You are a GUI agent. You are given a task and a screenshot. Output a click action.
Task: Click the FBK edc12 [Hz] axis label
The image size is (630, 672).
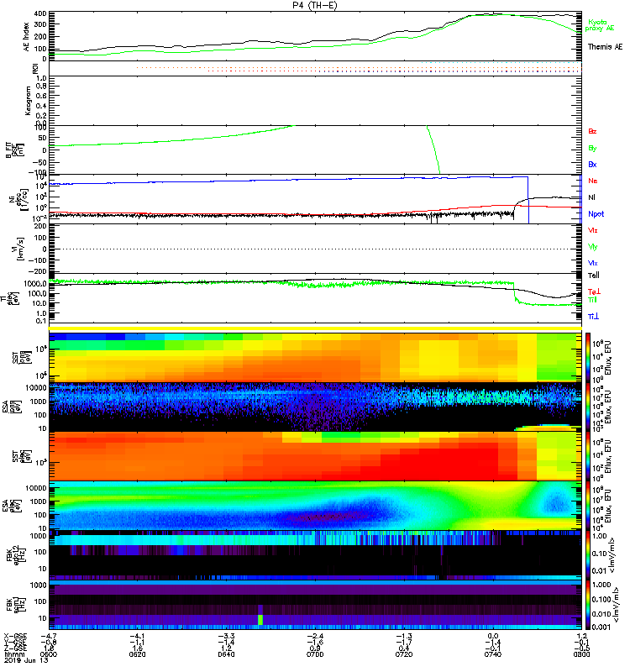[17, 554]
